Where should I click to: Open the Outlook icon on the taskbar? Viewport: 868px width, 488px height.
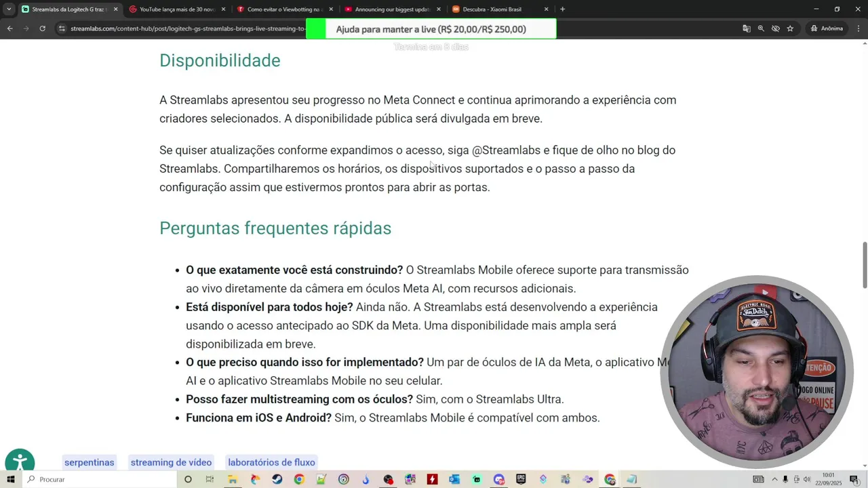[x=454, y=479]
